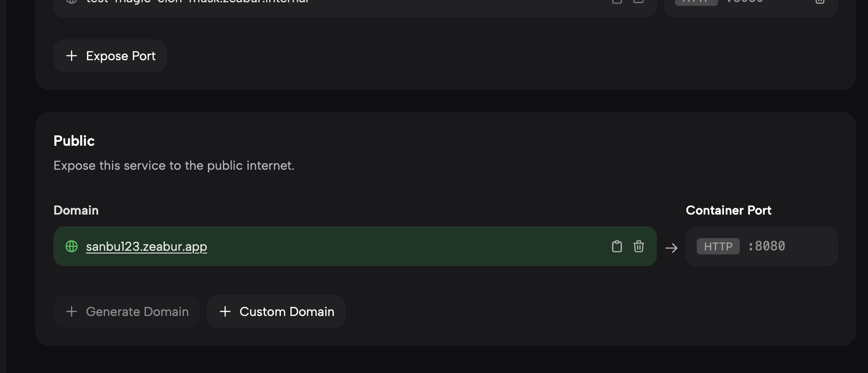Open the sanbu123.zeabur.app link

click(x=146, y=246)
